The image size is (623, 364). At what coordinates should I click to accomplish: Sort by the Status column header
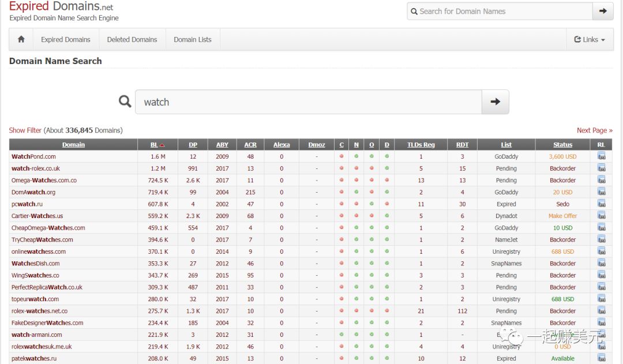(562, 145)
